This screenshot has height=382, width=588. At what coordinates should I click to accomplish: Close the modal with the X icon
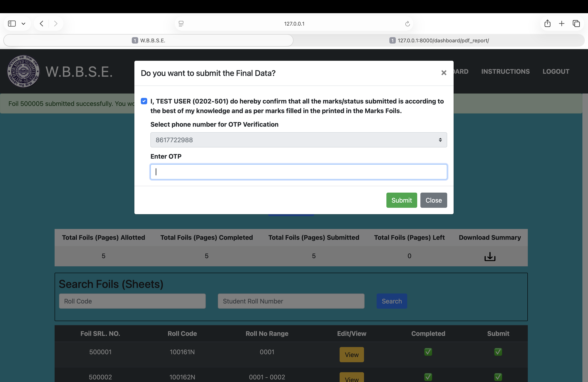[x=444, y=73]
